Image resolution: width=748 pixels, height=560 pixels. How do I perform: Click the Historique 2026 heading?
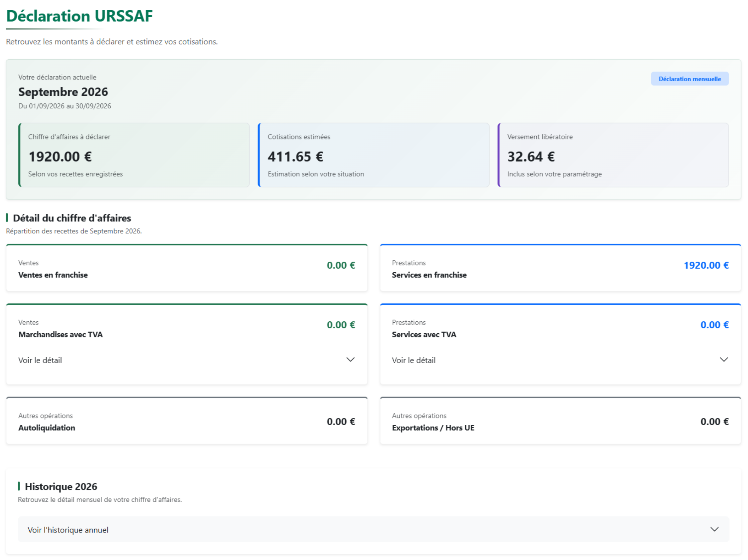click(61, 487)
